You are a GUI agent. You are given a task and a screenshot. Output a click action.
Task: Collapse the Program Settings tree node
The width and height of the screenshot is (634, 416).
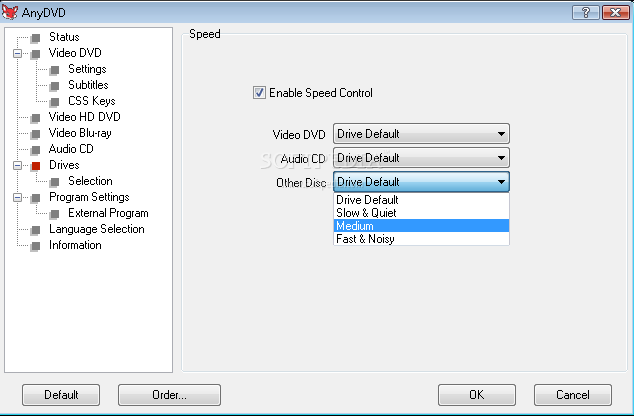click(x=17, y=198)
